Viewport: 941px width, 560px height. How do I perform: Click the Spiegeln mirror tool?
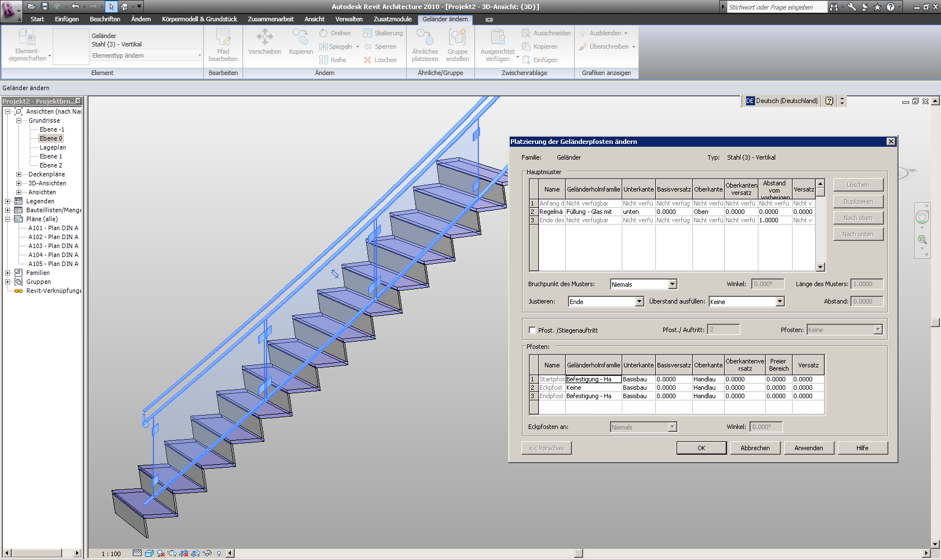336,46
